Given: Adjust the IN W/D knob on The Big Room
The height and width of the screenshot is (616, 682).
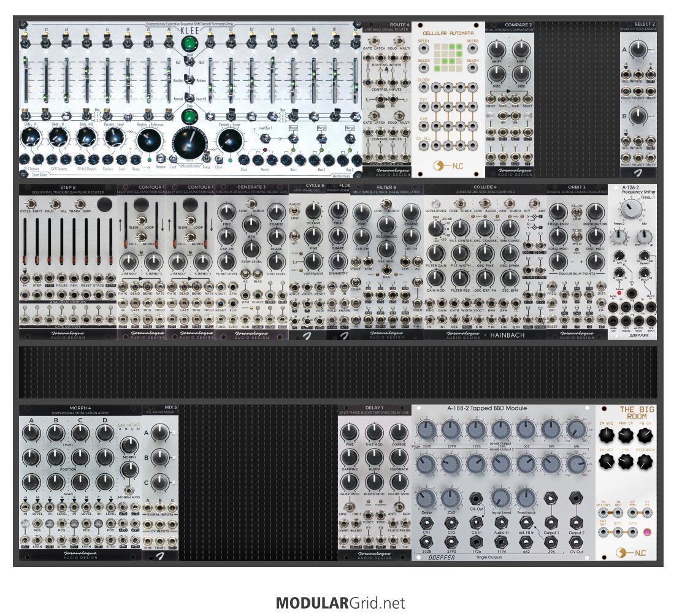Looking at the screenshot, I should tap(607, 435).
